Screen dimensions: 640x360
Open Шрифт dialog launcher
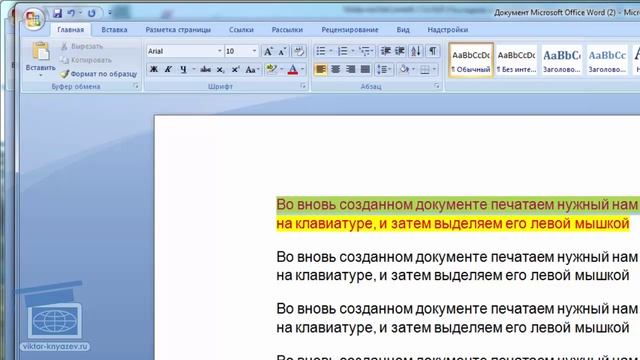[303, 86]
